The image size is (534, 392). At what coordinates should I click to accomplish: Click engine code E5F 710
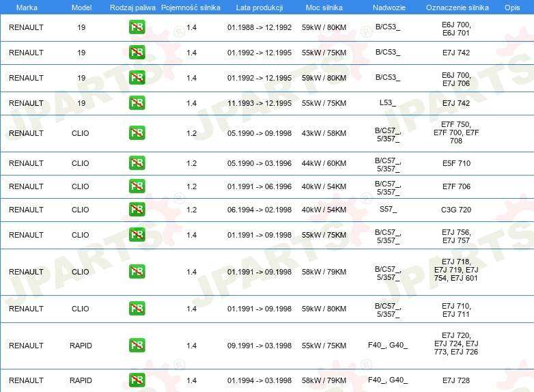[x=456, y=163]
